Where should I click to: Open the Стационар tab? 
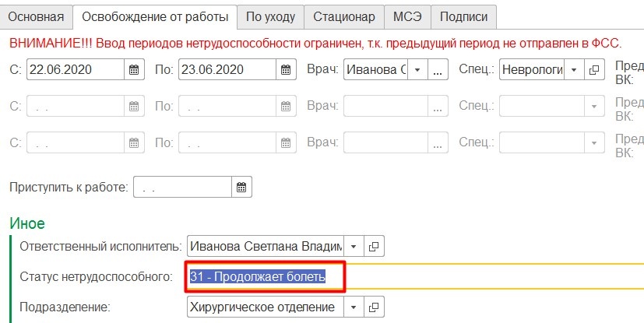pyautogui.click(x=344, y=16)
